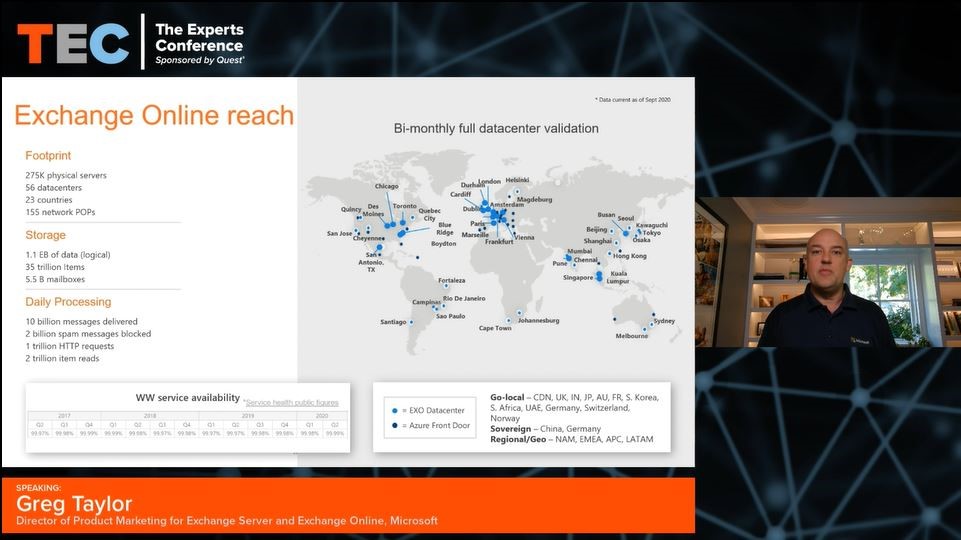Click the 'Go-local' label
Image resolution: width=961 pixels, height=540 pixels.
[x=507, y=397]
